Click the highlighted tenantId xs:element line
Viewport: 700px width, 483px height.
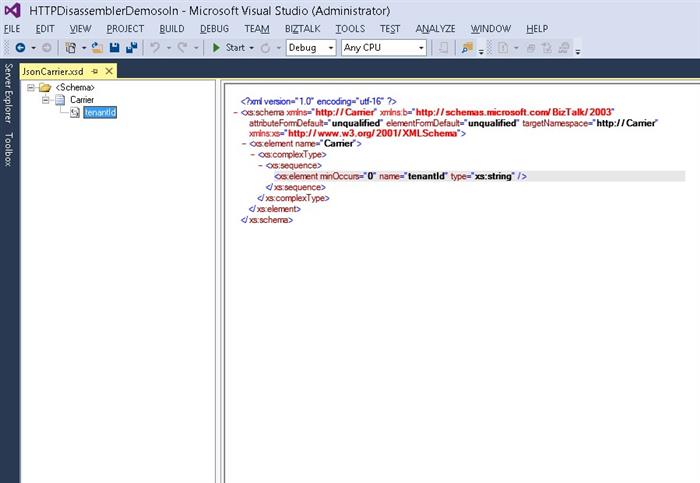[x=479, y=176]
